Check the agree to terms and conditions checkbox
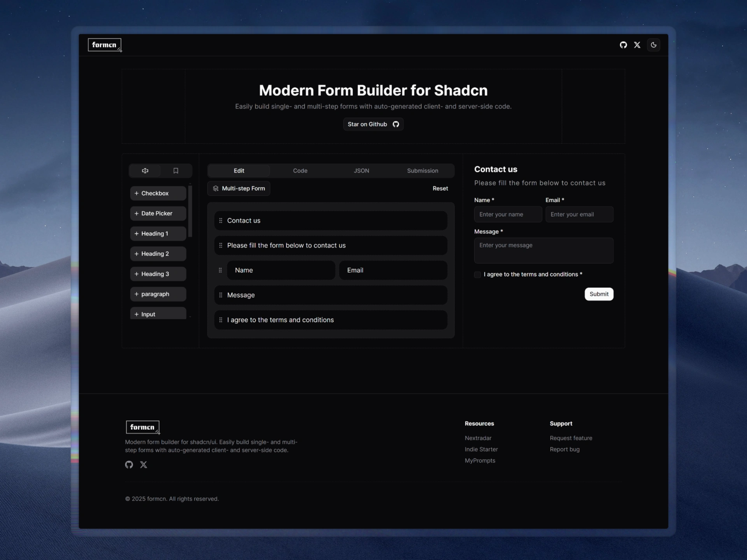 477,275
